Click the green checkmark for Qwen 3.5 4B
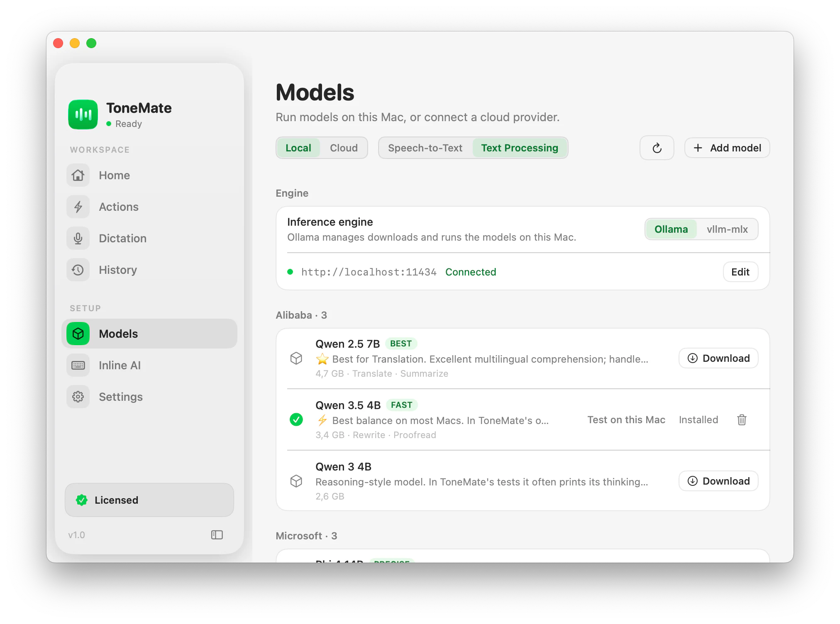Image resolution: width=840 pixels, height=624 pixels. tap(296, 419)
